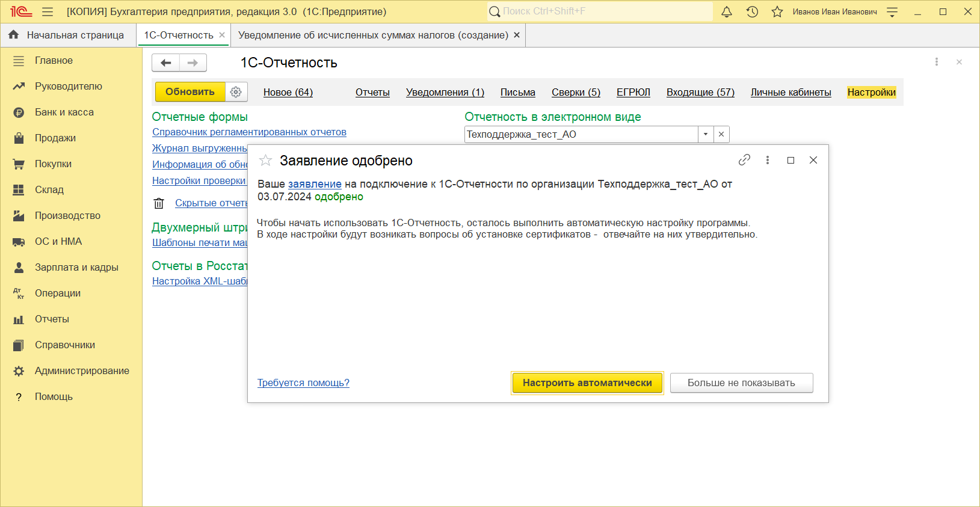Image resolution: width=980 pixels, height=507 pixels.
Task: Click the Администрирование gear icon
Action: [x=19, y=371]
